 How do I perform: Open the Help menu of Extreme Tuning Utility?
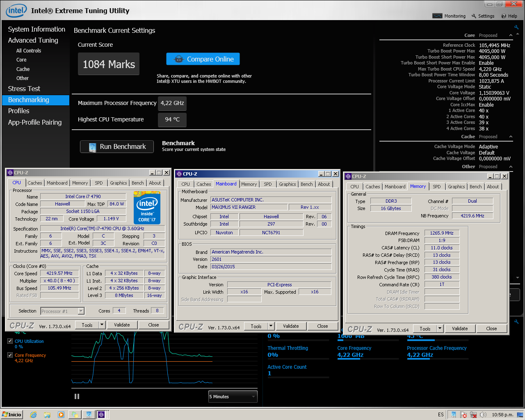pos(509,16)
